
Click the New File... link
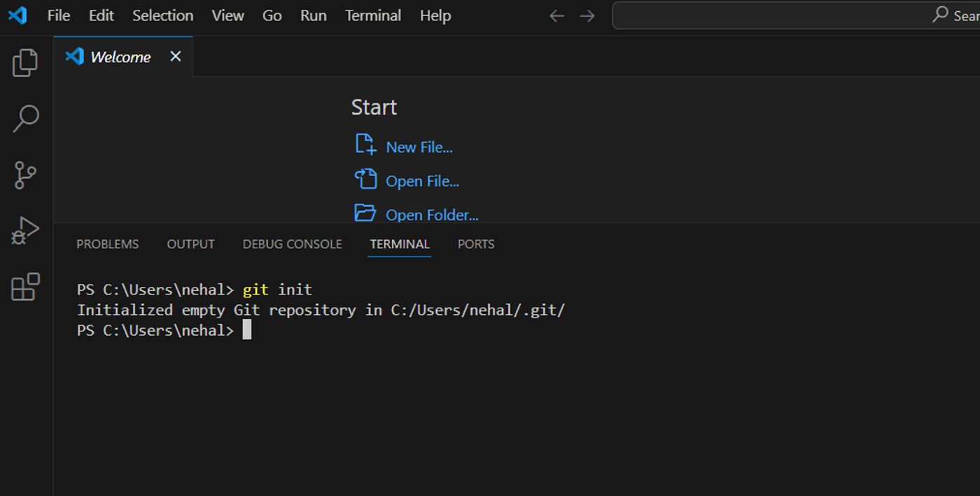point(419,147)
